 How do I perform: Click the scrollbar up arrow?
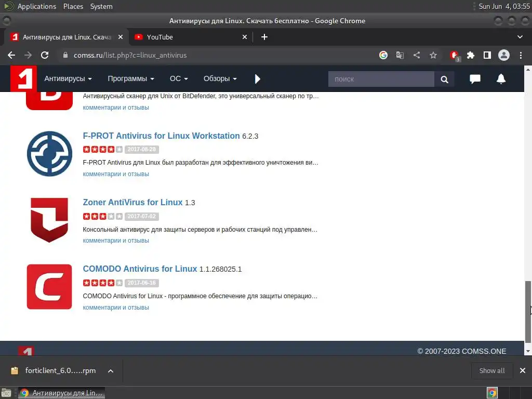528,70
